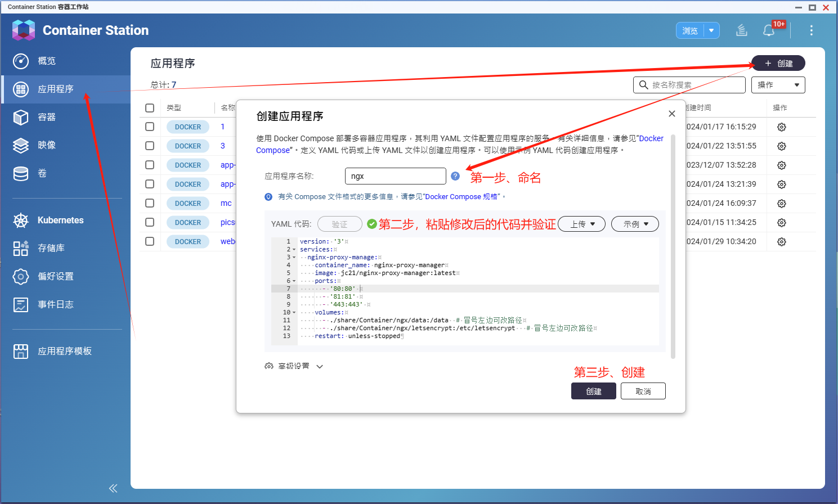Screen dimensions: 838x504
Task: Check the box for application 1
Action: [x=150, y=127]
